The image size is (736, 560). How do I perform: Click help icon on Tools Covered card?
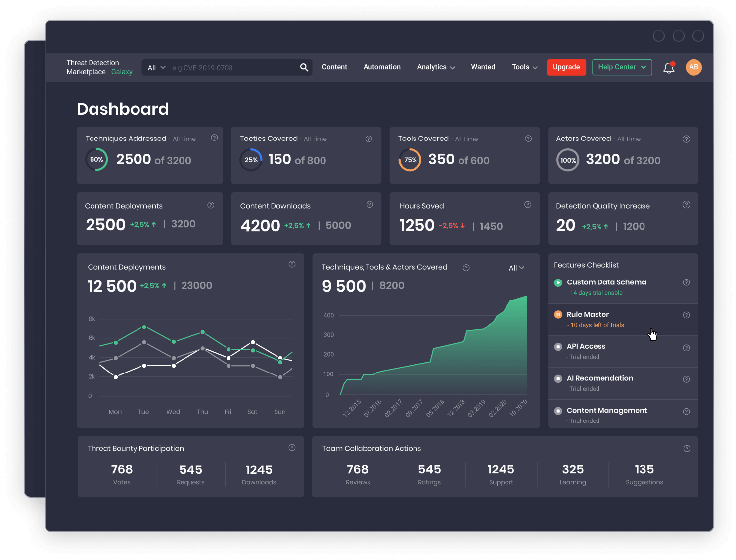point(528,139)
